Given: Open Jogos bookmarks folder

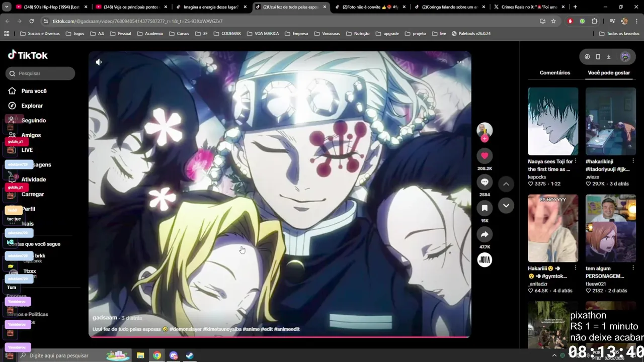Looking at the screenshot, I should click(74, 33).
